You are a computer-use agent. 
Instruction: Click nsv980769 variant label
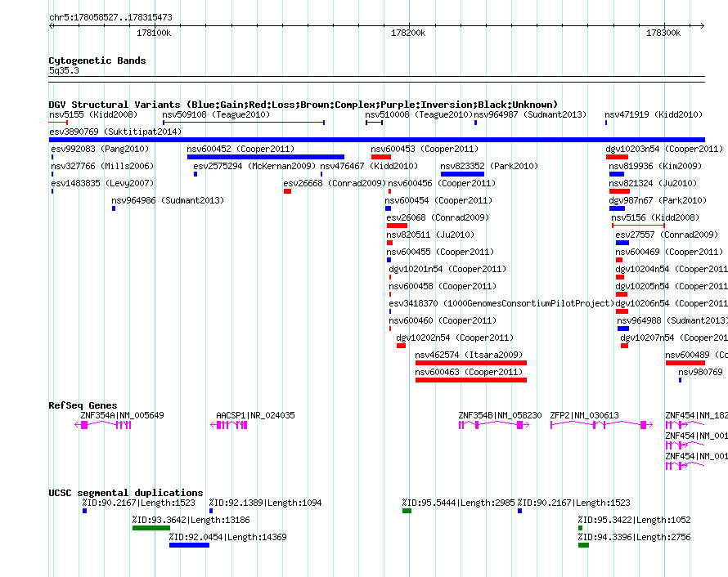pos(700,372)
